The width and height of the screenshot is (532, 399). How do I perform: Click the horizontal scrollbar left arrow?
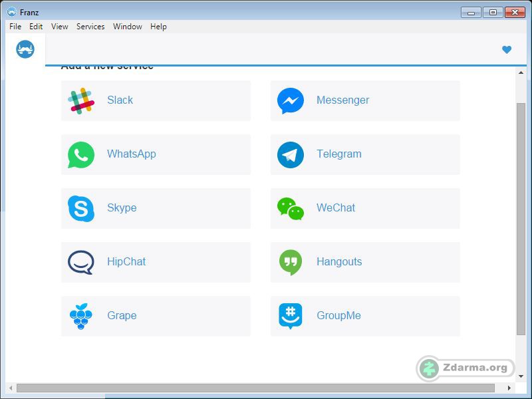coord(11,388)
